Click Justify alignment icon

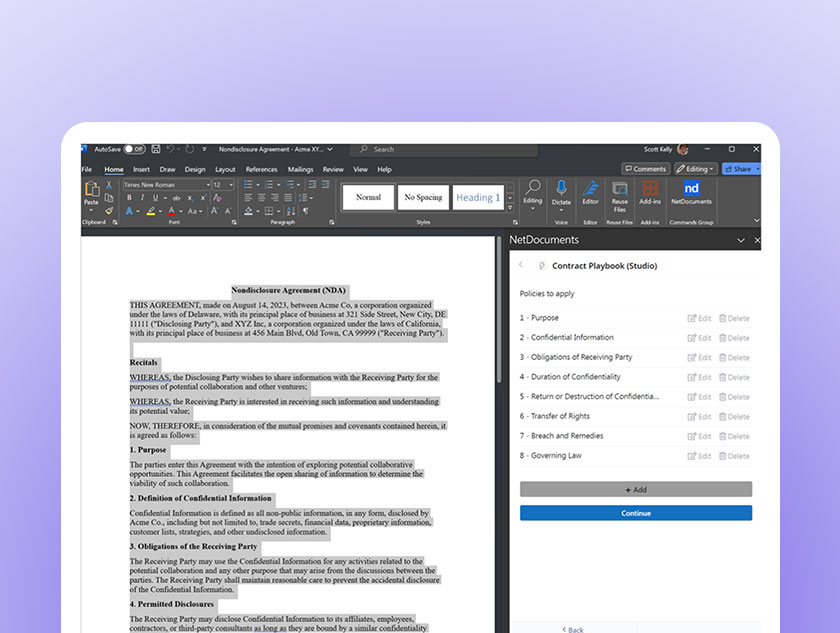pos(288,198)
